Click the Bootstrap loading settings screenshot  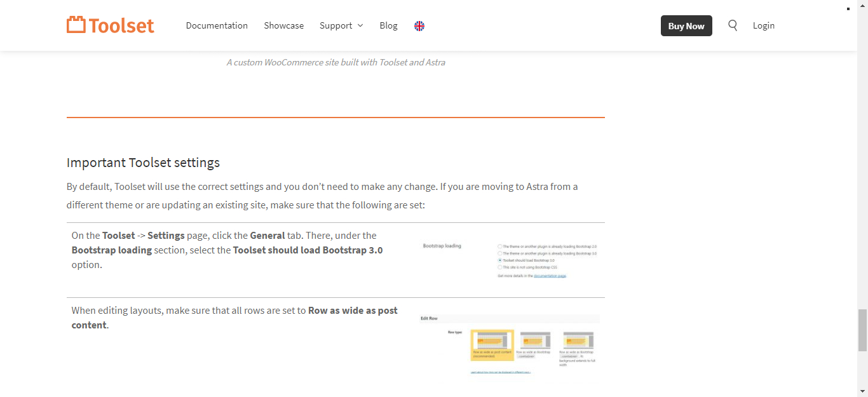click(510, 260)
